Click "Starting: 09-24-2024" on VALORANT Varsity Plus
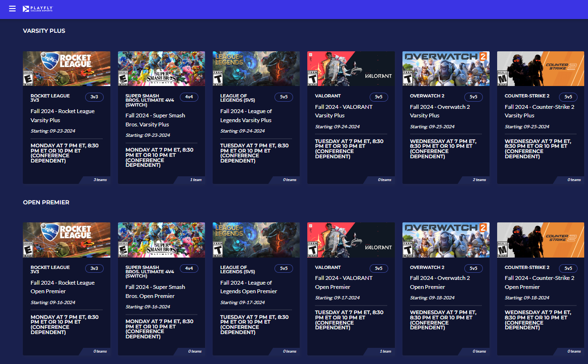Image resolution: width=588 pixels, height=364 pixels. click(337, 127)
